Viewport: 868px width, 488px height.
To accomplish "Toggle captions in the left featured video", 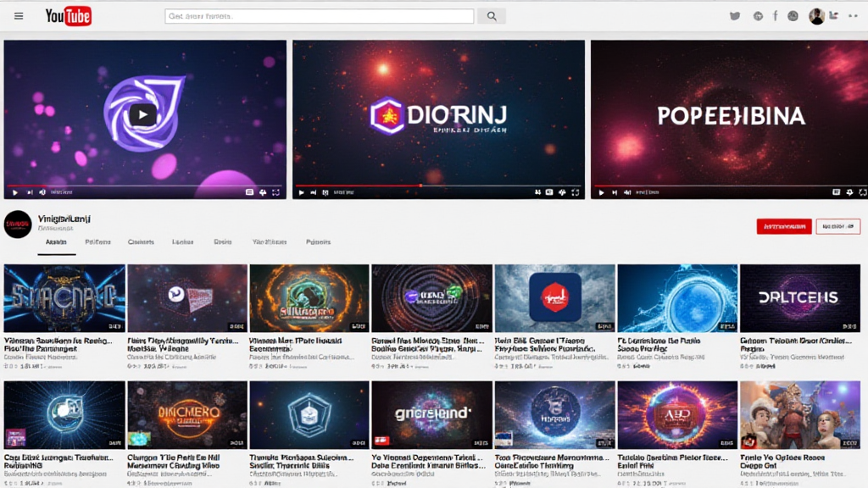I will (x=249, y=192).
